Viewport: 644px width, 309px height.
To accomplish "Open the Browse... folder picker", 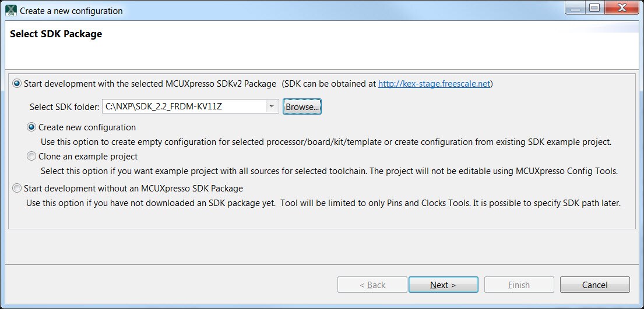I will point(302,106).
